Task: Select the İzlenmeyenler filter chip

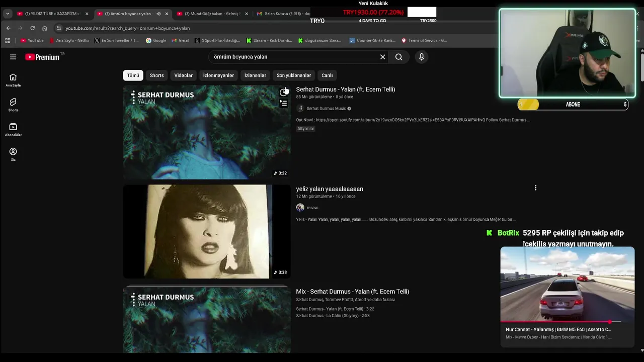Action: [218, 75]
